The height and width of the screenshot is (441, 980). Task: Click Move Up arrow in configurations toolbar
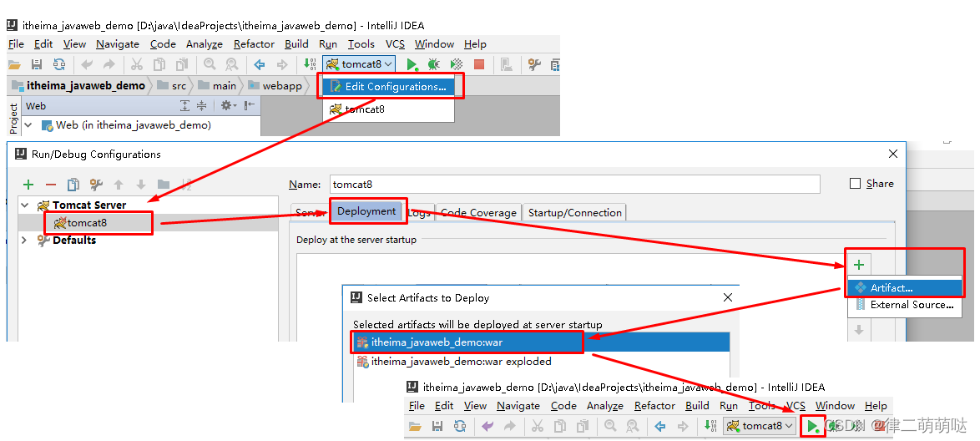pos(119,185)
